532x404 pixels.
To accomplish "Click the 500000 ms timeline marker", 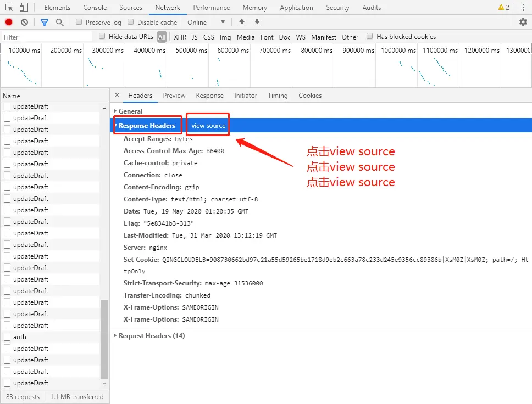I will [191, 50].
